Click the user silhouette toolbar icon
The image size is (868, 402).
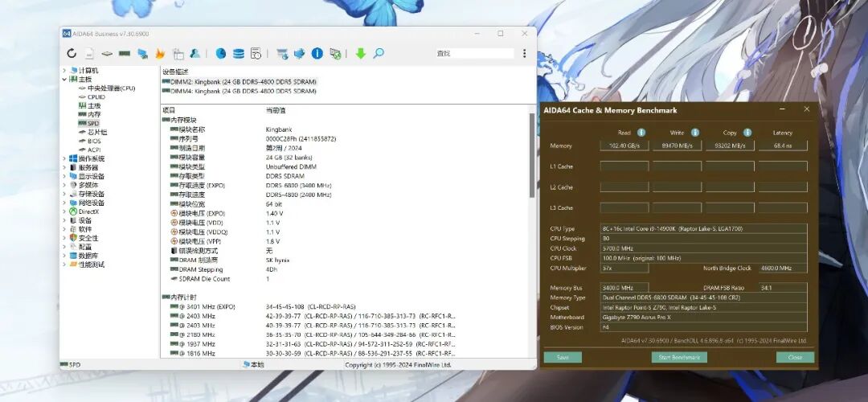coord(194,54)
